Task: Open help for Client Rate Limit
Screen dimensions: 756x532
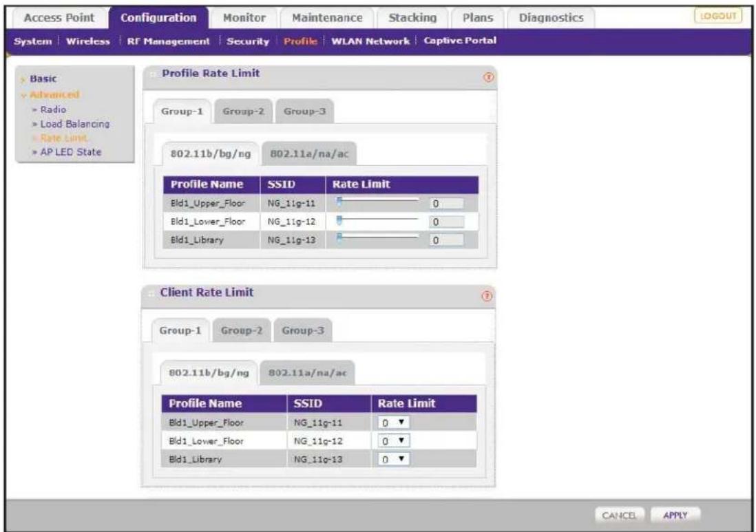Action: pos(487,296)
